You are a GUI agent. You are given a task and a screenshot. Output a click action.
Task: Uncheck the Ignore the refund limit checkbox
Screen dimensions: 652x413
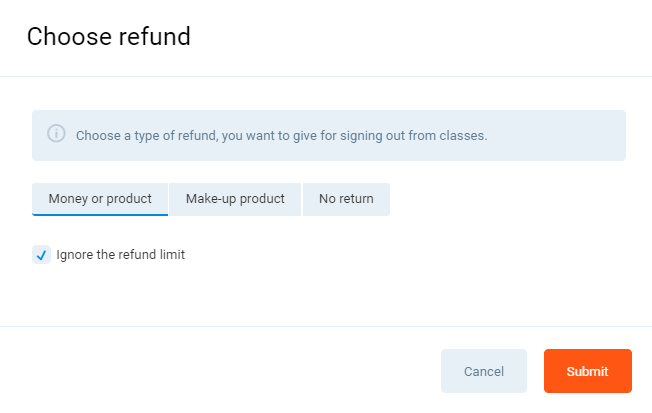tap(41, 255)
